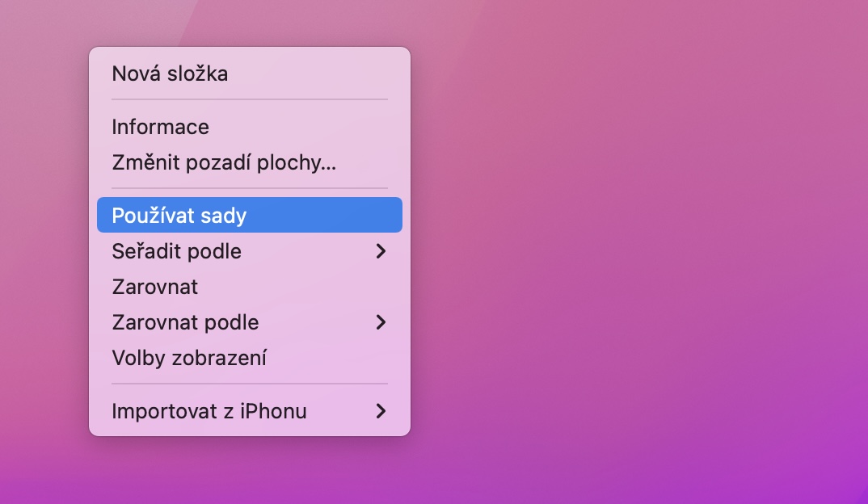Click the separator line under Nová složka
The image size is (868, 504).
[x=249, y=100]
